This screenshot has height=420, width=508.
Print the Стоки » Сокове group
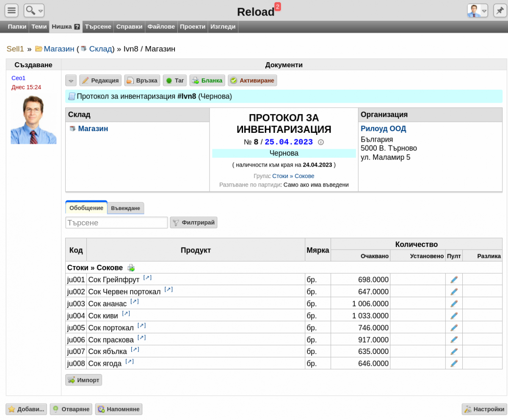coord(131,268)
